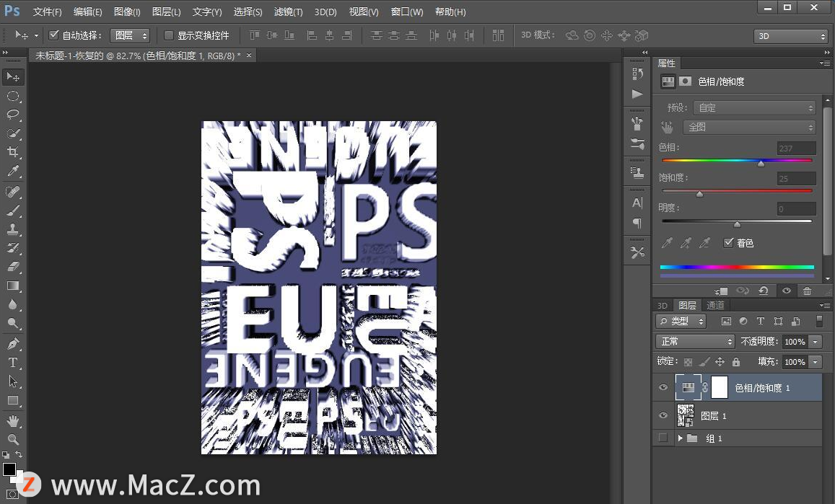Screen dimensions: 835x504
Task: Select the Gradient tool
Action: pos(13,286)
